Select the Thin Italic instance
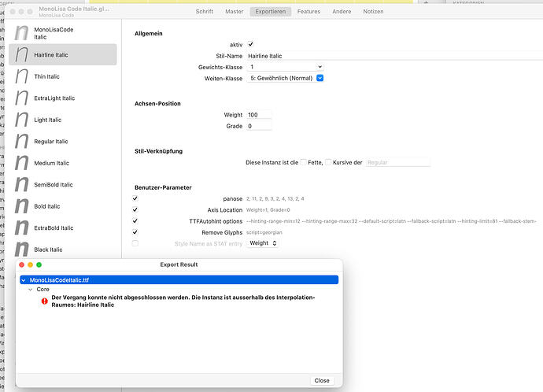 63,76
